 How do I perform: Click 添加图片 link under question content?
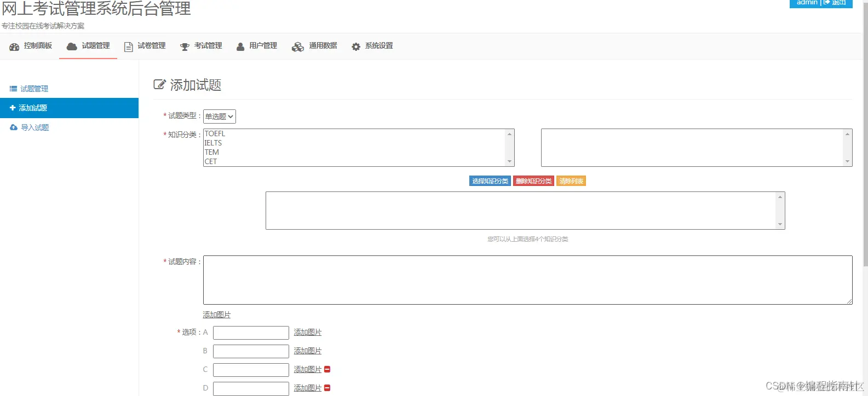point(217,315)
